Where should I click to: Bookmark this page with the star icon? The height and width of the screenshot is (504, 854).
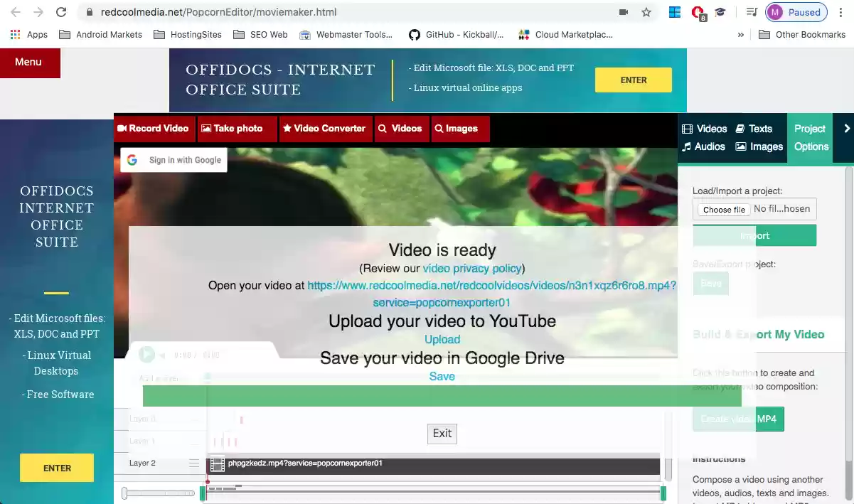[x=646, y=12]
